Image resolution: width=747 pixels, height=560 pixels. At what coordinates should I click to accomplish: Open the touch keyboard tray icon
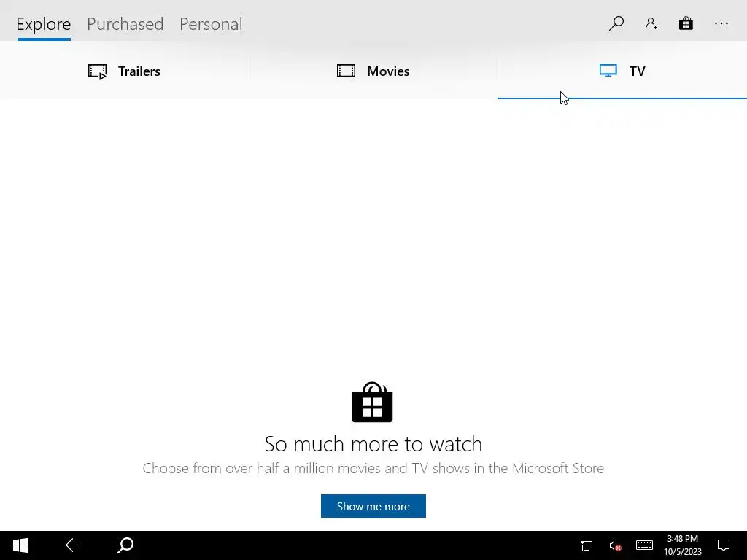pyautogui.click(x=644, y=545)
